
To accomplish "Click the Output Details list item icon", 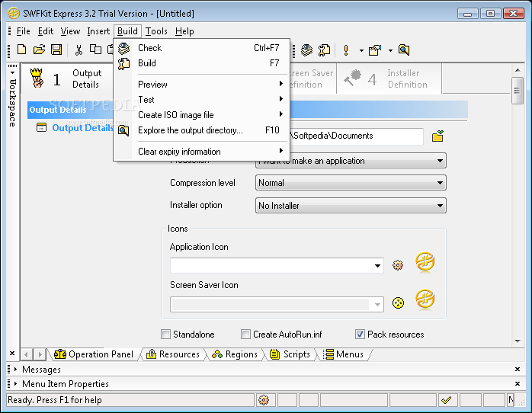I will [41, 127].
